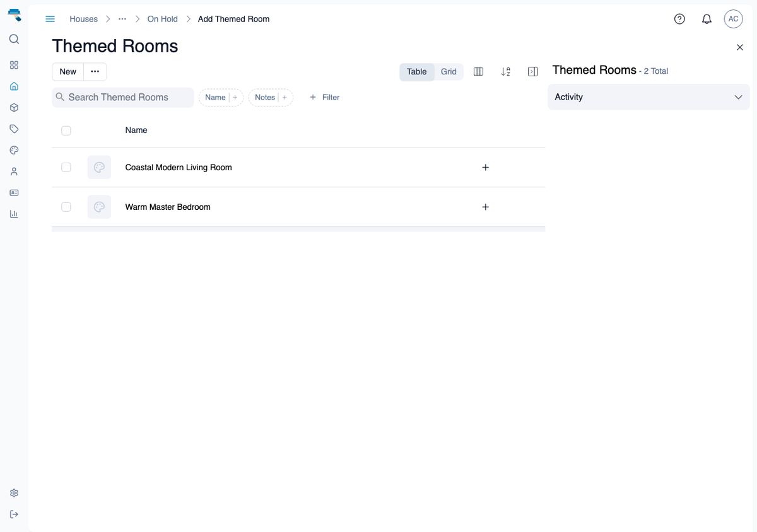Screen dimensions: 757x532
Task: Expand the breadcrumb ellipsis
Action: pyautogui.click(x=122, y=19)
